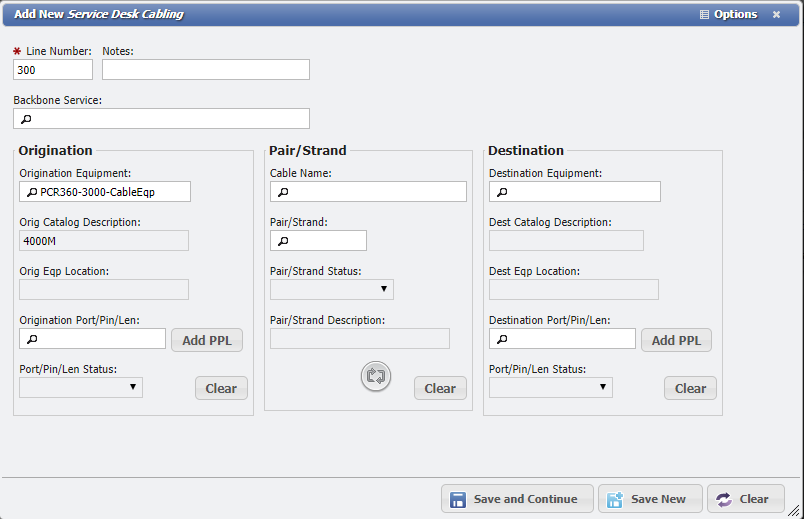Click the Save New button
The height and width of the screenshot is (519, 804).
[649, 499]
